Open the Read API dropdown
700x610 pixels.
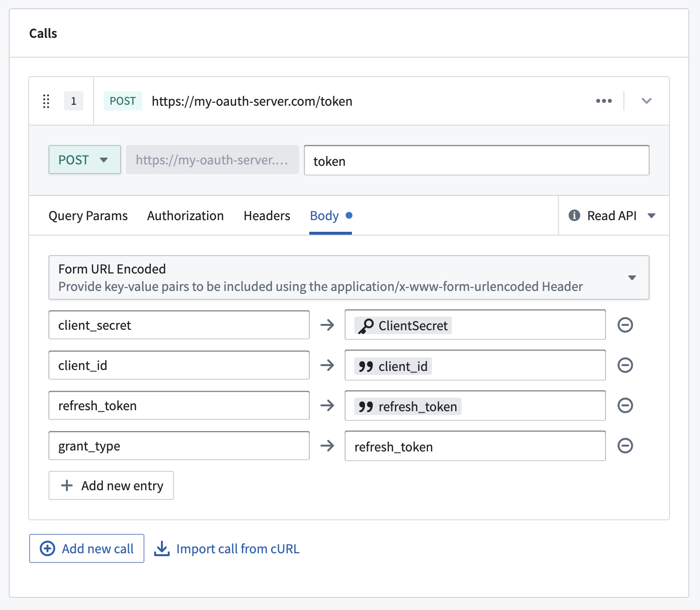614,216
